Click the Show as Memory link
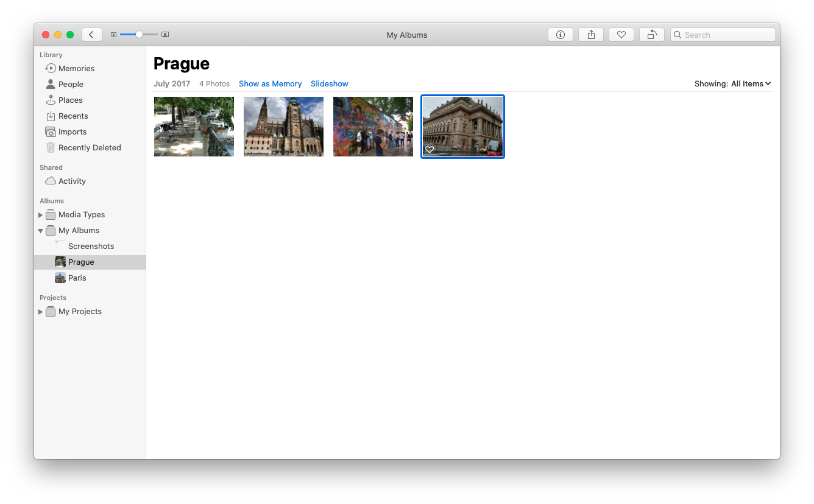814x504 pixels. tap(270, 84)
